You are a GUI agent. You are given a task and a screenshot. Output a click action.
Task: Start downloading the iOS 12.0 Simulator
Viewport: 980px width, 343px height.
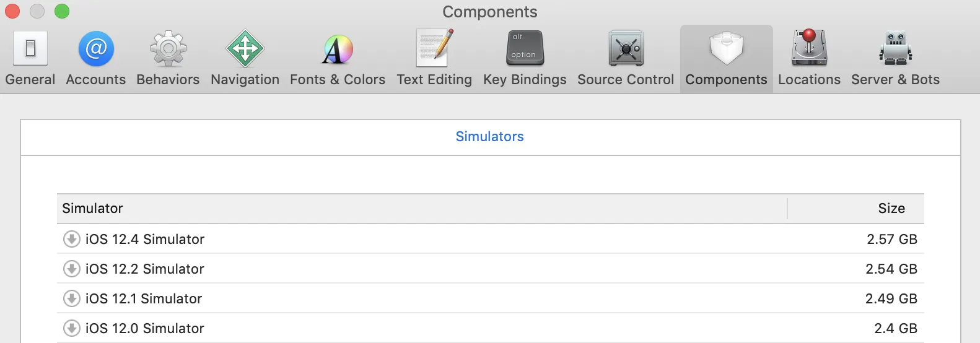(x=72, y=328)
